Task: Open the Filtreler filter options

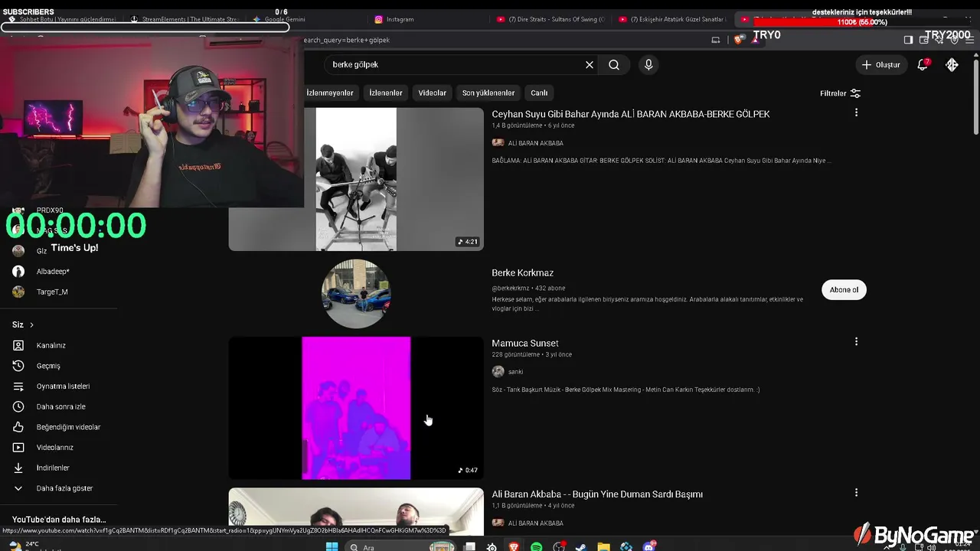Action: pos(840,93)
